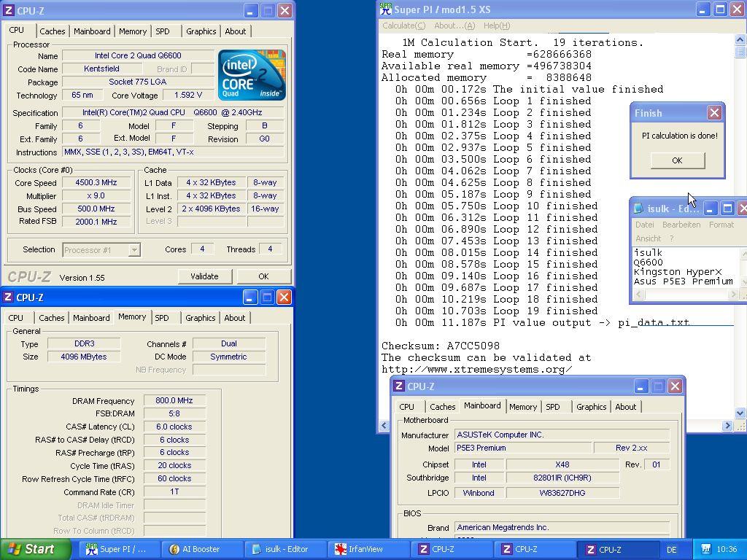Screen dimensions: 747x560
Task: Maximize the isulk editor window
Action: point(727,209)
